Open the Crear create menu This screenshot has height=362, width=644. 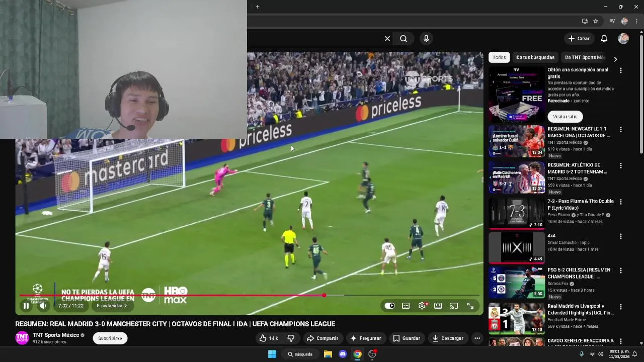pos(579,39)
